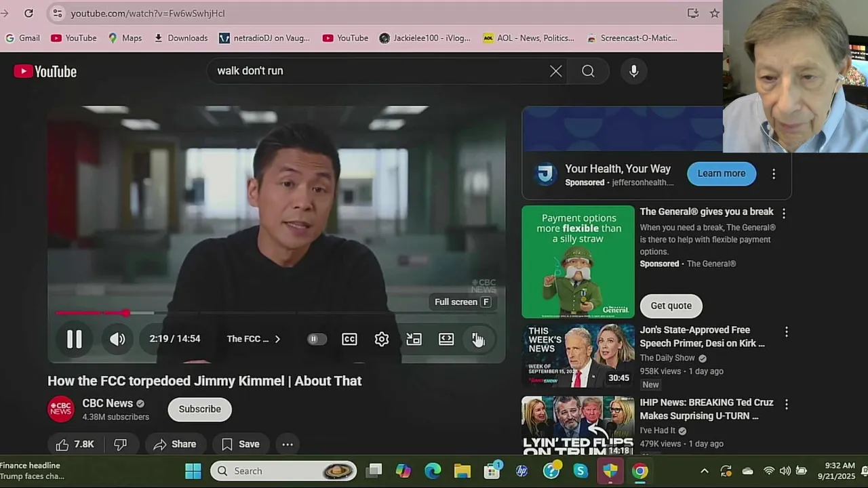Screen dimensions: 868x488
Task: Open Daily Show video thumbnail 30:45
Action: 578,355
